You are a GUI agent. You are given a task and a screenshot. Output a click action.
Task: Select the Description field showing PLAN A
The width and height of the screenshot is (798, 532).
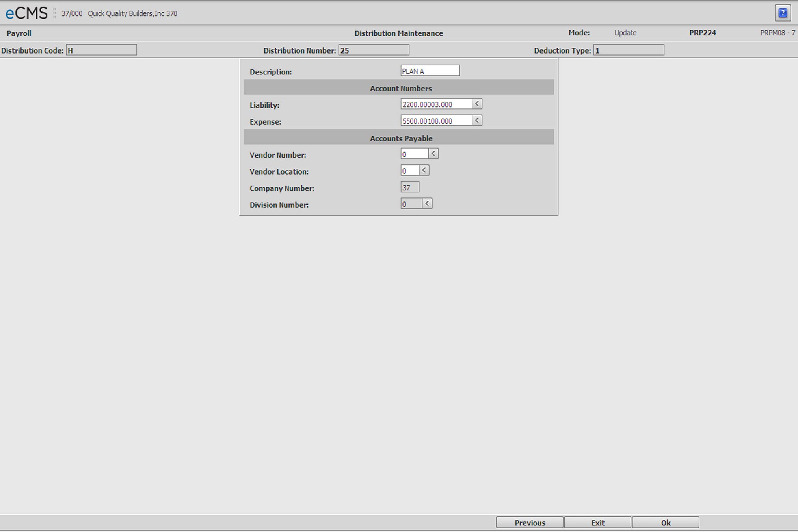[429, 71]
